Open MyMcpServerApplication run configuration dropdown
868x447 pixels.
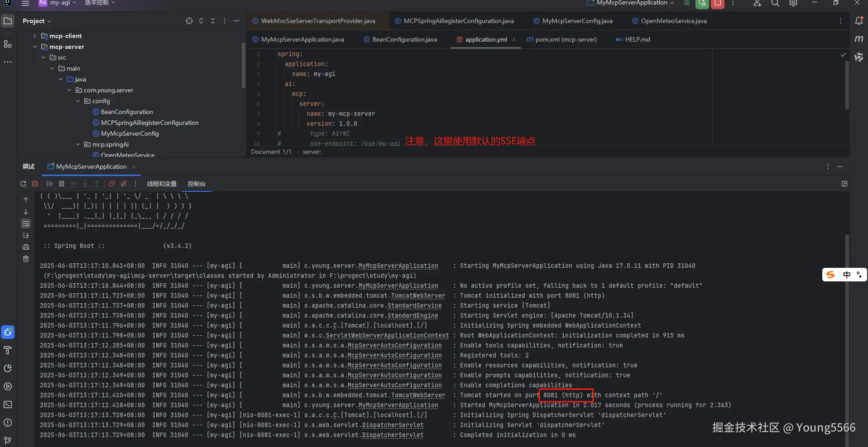point(630,3)
